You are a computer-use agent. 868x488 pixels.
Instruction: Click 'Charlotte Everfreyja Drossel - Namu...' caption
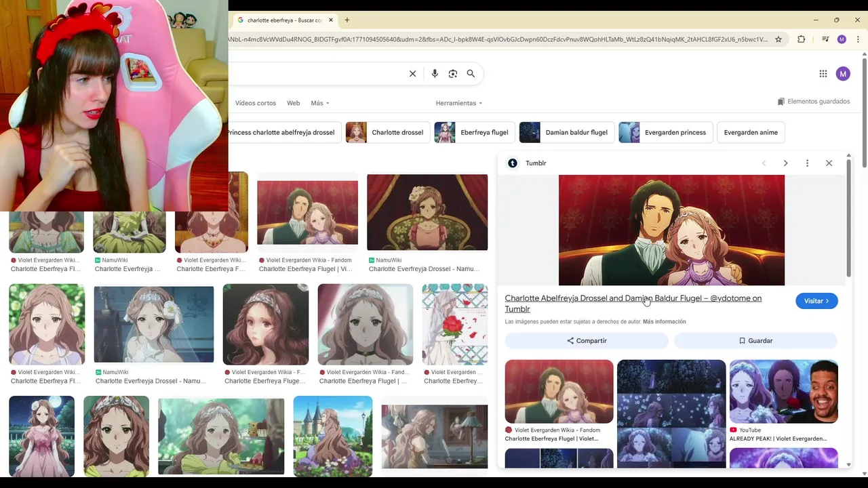point(424,269)
